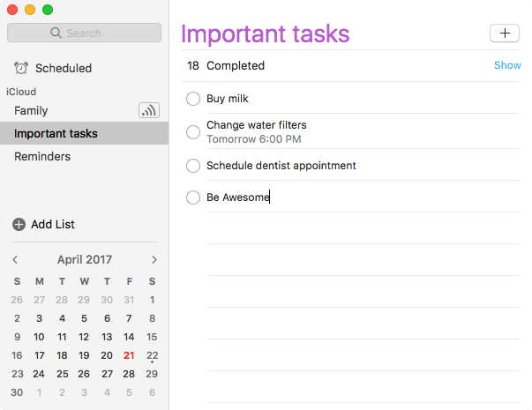Image resolution: width=532 pixels, height=410 pixels.
Task: Click the plus button to add a task
Action: click(505, 33)
